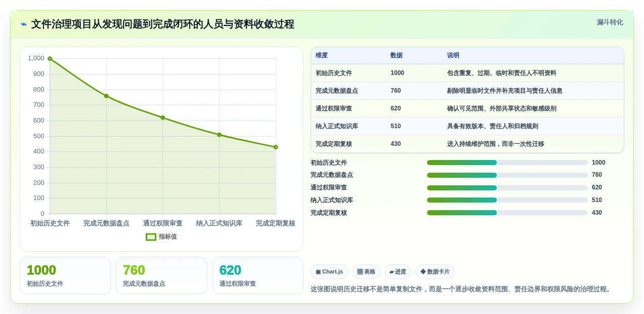
Task: Click the 纳入正式知识库 progress bar
Action: coord(507,200)
